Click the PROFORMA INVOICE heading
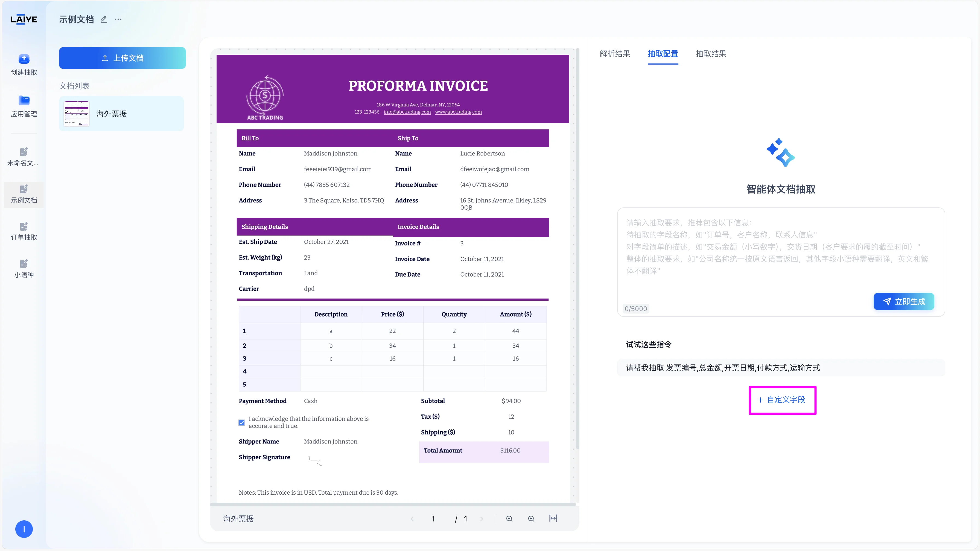The image size is (980, 551). click(418, 86)
